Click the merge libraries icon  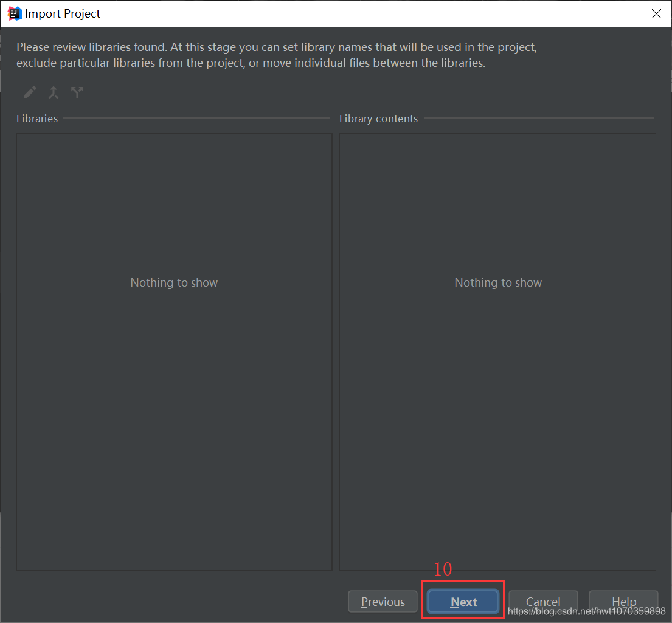[54, 92]
